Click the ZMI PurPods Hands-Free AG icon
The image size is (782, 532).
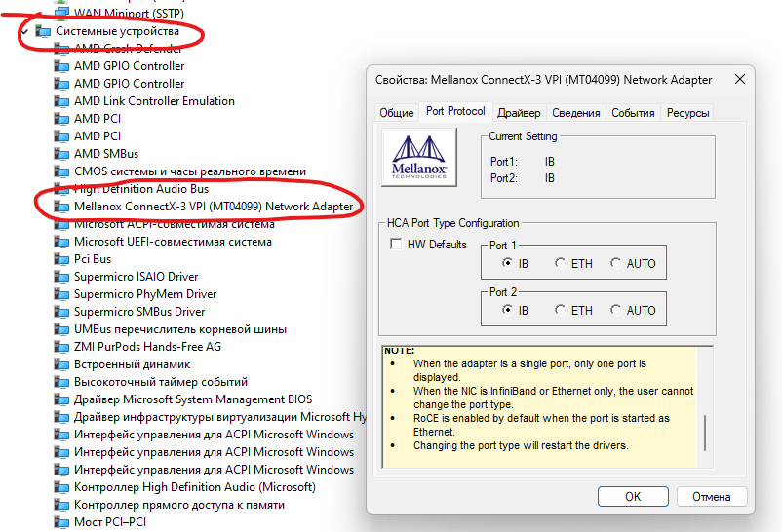pyautogui.click(x=61, y=347)
